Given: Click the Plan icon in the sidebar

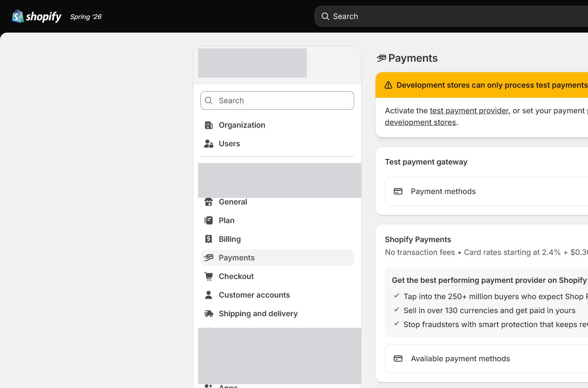Looking at the screenshot, I should click(x=209, y=220).
